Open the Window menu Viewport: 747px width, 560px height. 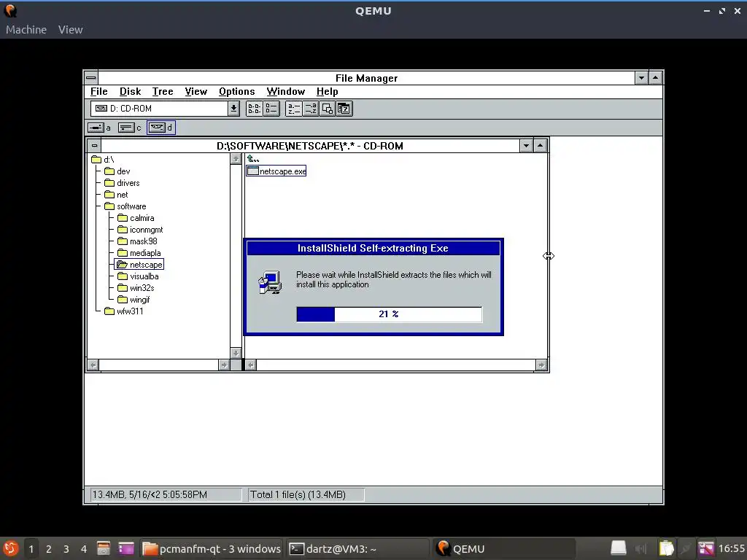click(285, 91)
